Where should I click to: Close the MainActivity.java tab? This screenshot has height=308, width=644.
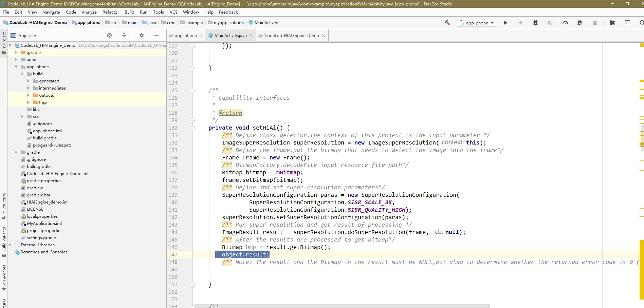coord(251,35)
